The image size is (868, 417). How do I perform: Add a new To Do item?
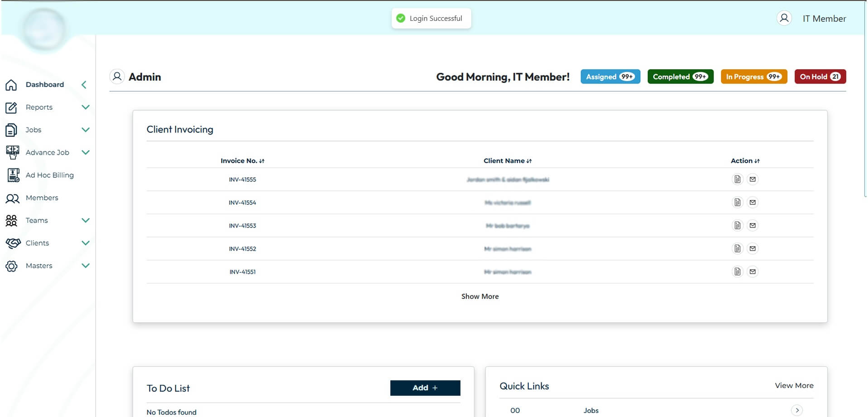pyautogui.click(x=425, y=388)
